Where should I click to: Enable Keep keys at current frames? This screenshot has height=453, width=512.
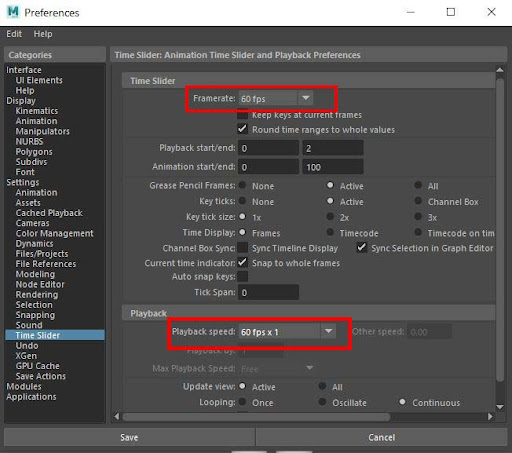(x=242, y=115)
